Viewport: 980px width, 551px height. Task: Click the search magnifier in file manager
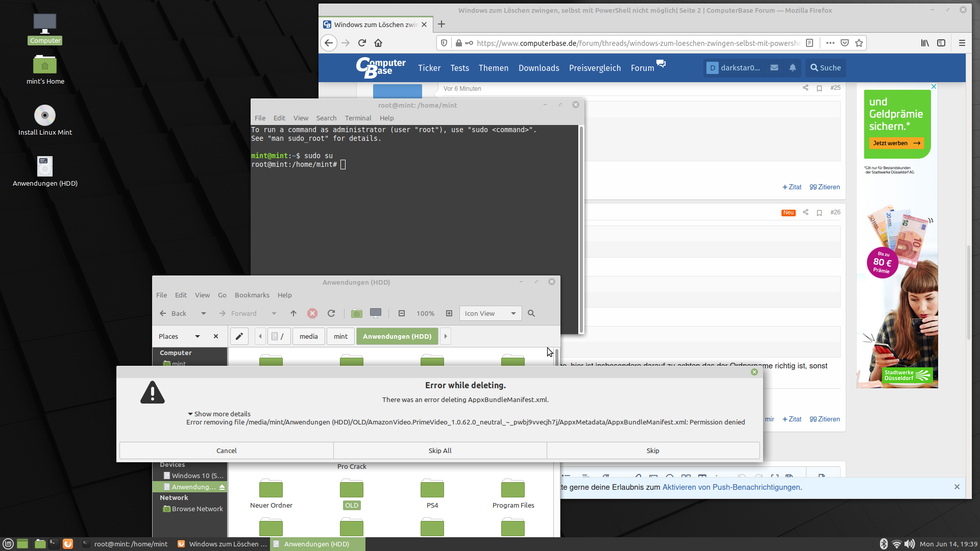[x=531, y=313]
